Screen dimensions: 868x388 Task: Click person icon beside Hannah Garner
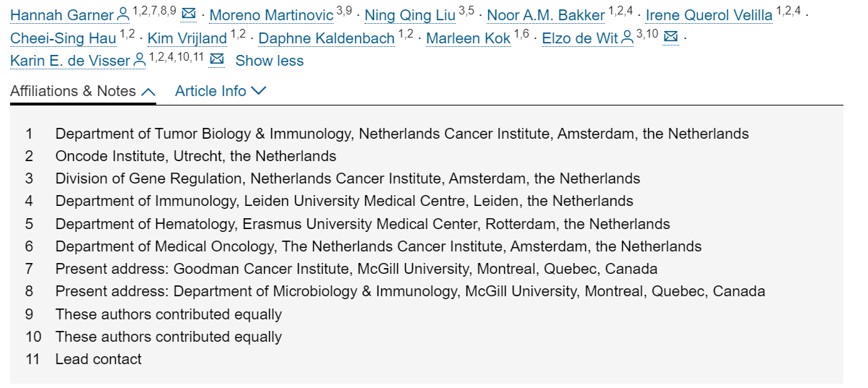click(123, 14)
